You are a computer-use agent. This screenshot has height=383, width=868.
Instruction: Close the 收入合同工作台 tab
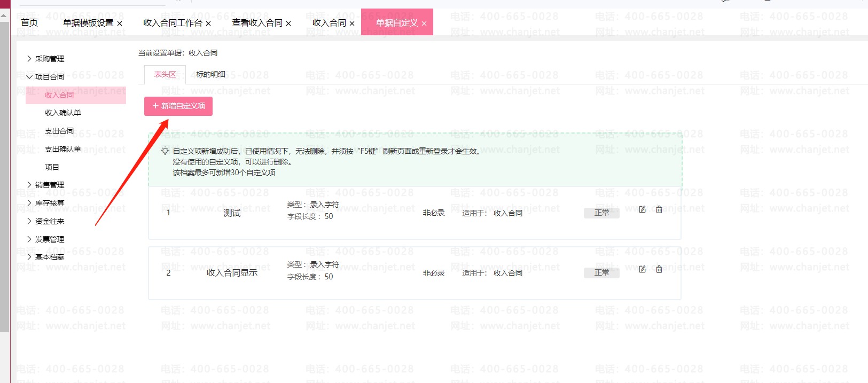click(208, 24)
